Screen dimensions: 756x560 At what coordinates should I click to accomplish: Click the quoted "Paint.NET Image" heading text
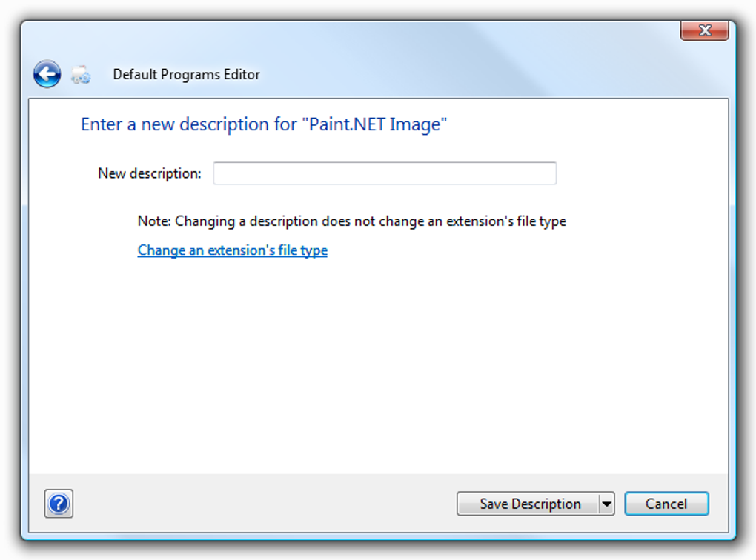pyautogui.click(x=375, y=124)
